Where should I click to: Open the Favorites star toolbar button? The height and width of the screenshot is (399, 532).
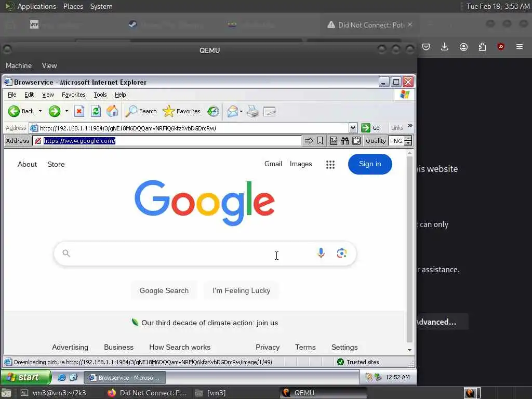click(181, 111)
